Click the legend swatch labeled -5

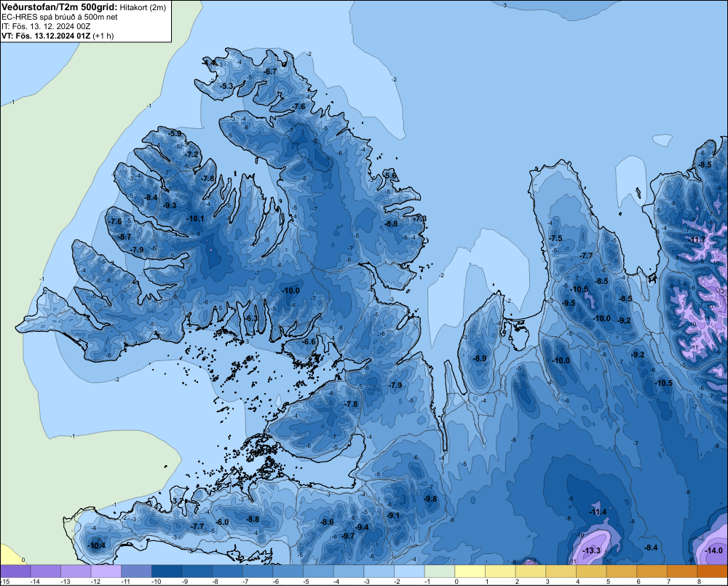point(319,571)
